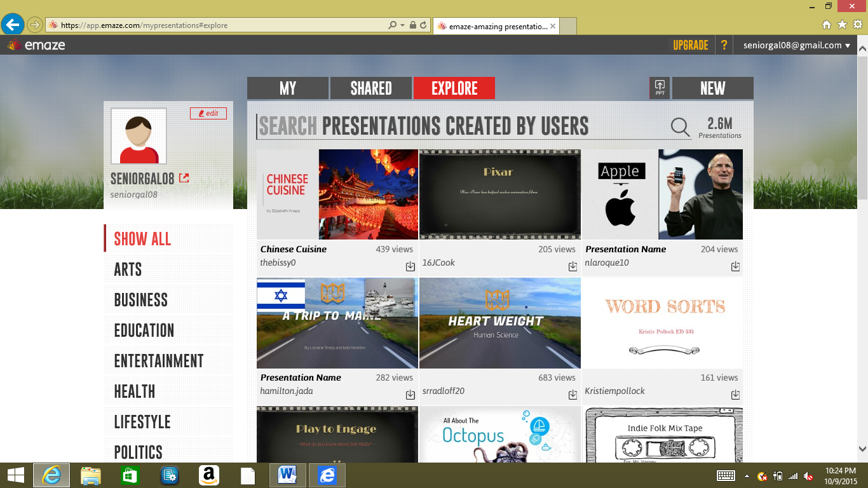Click the emaze logo in header
The image size is (868, 488).
pos(36,45)
